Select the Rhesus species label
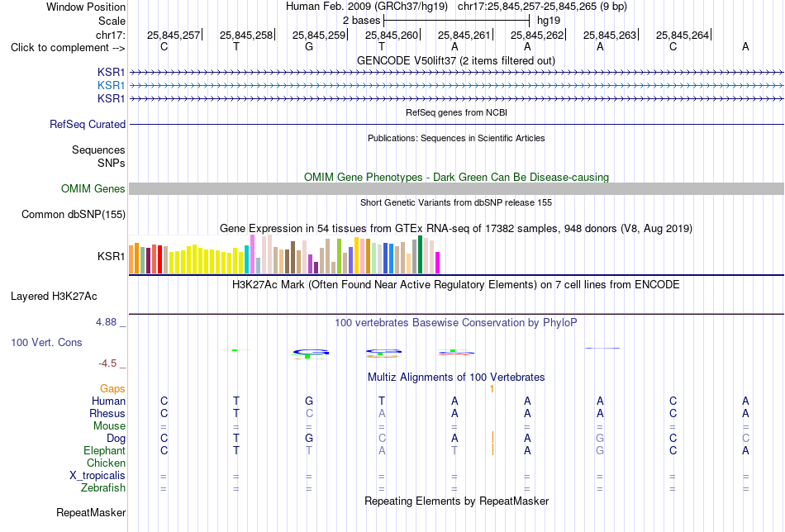785x532 pixels. (x=107, y=413)
